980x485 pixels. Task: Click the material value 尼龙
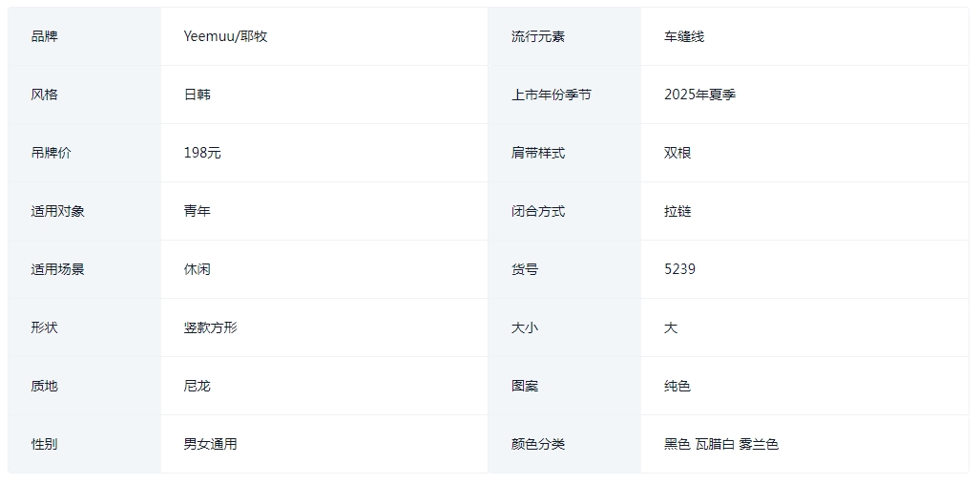point(197,386)
